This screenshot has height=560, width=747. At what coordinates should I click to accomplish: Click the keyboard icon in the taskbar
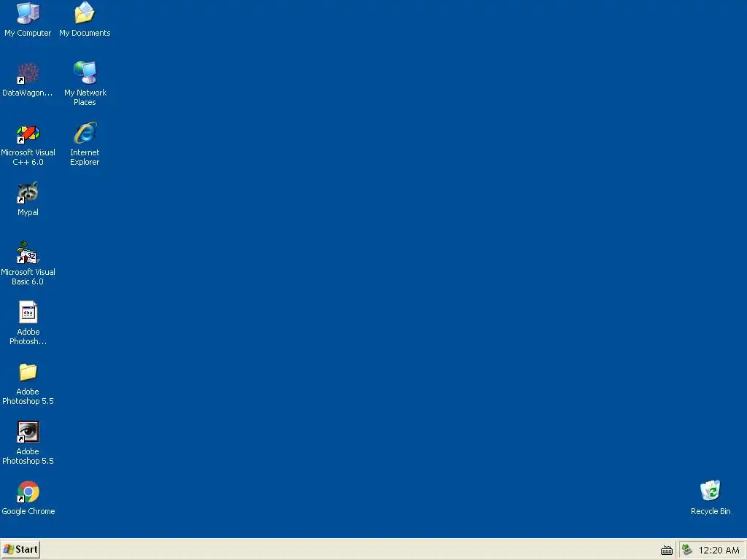(667, 551)
